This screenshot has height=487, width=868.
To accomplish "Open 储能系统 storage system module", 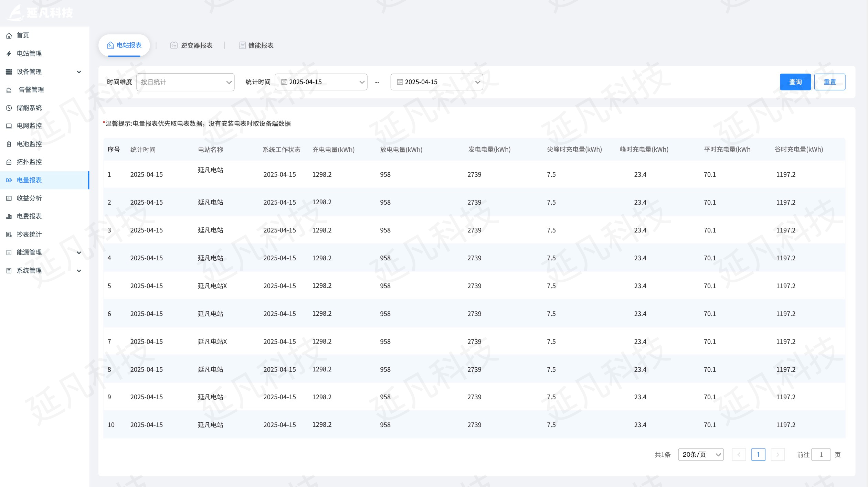I will pos(9,108).
